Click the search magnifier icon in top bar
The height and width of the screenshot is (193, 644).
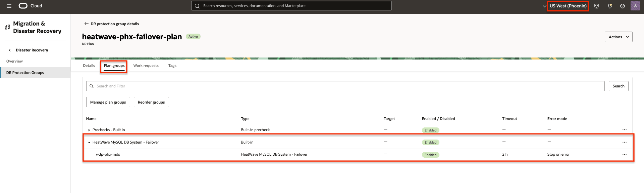point(197,6)
